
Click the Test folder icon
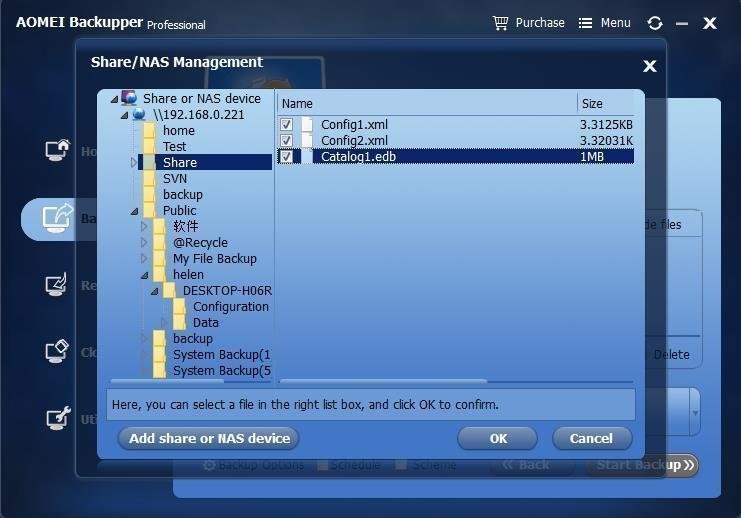click(149, 147)
